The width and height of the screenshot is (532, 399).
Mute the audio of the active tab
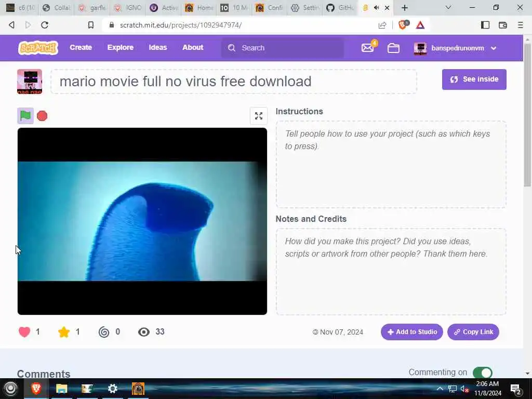[x=376, y=7]
